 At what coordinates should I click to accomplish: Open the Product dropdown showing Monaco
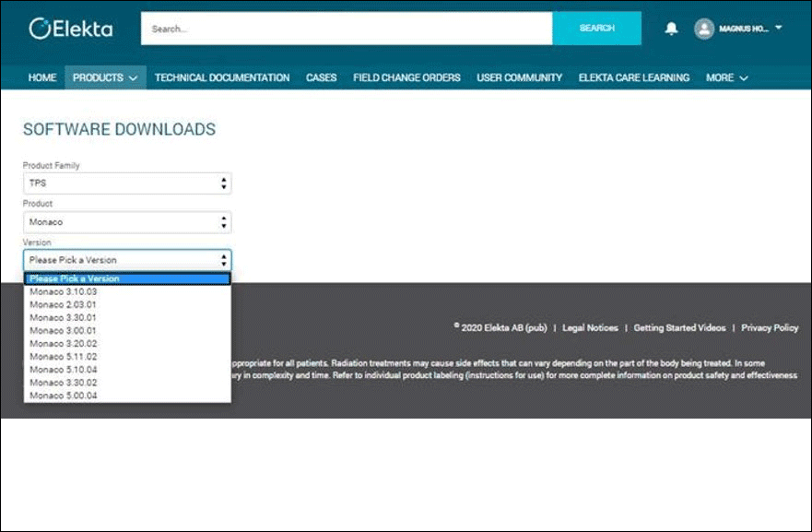coord(127,222)
